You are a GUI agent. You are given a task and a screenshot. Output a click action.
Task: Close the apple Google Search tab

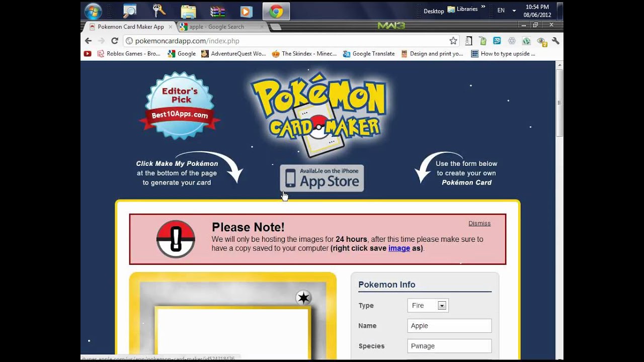[262, 27]
